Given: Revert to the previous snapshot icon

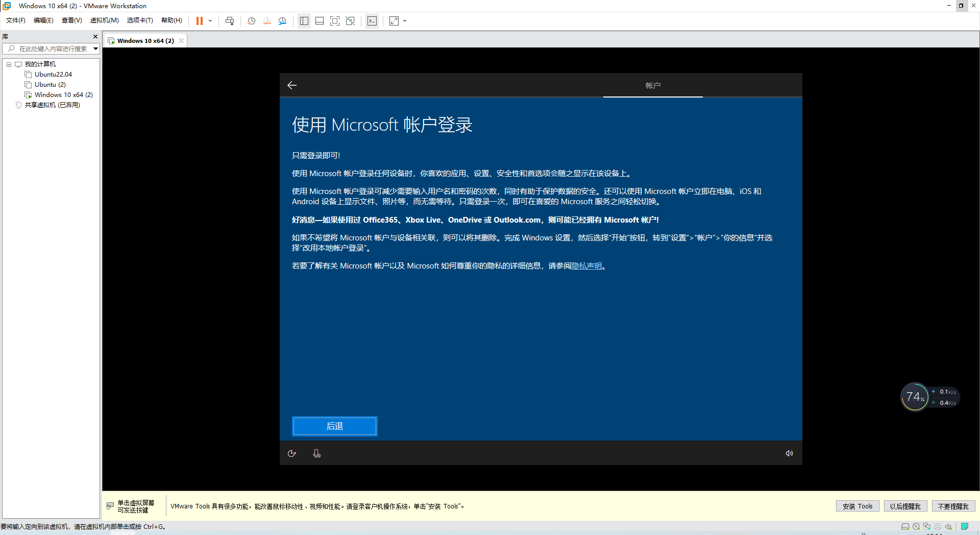Looking at the screenshot, I should 267,21.
